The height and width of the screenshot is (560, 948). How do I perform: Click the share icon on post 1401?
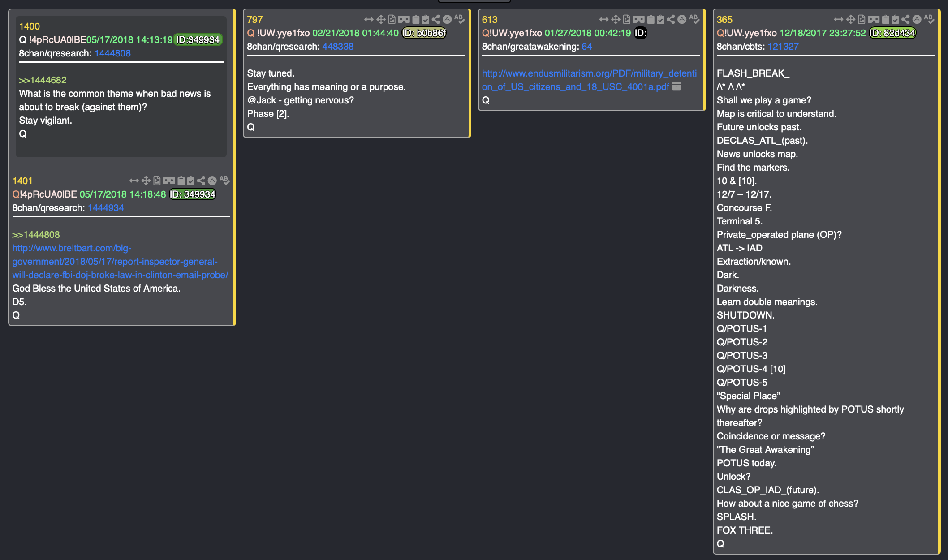tap(201, 181)
